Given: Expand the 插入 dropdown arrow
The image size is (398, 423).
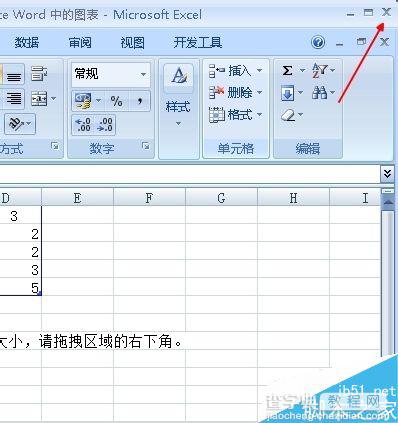Looking at the screenshot, I should coord(259,70).
